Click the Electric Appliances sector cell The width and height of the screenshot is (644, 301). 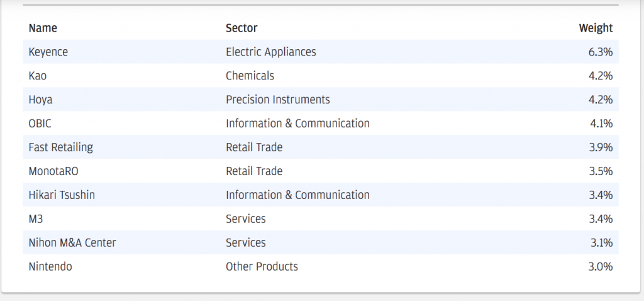tap(271, 52)
